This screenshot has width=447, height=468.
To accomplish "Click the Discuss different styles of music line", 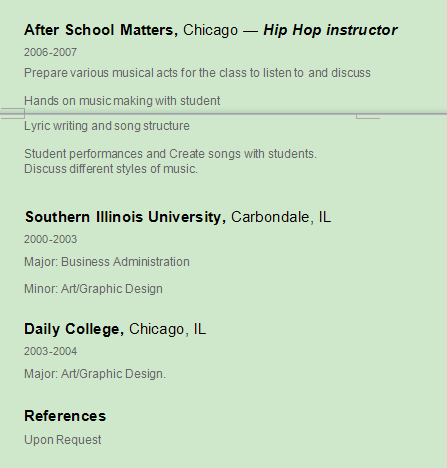I will (x=111, y=169).
